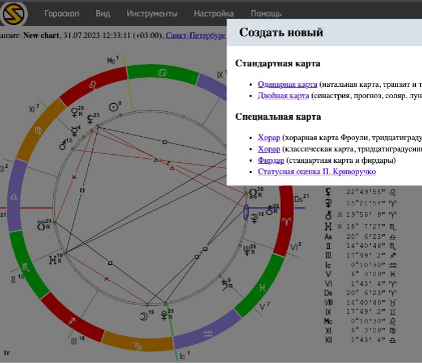Open the classical Хорар chart link

269,149
